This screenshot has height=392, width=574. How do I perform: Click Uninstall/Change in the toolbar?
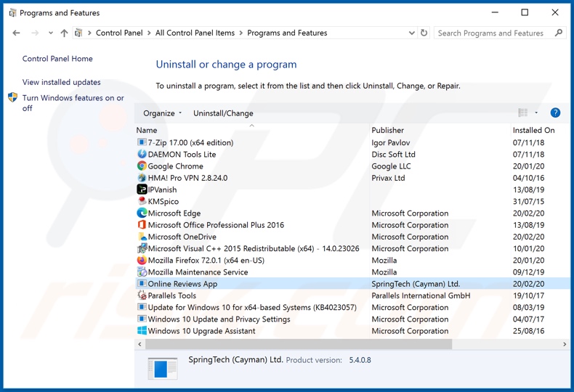(223, 113)
